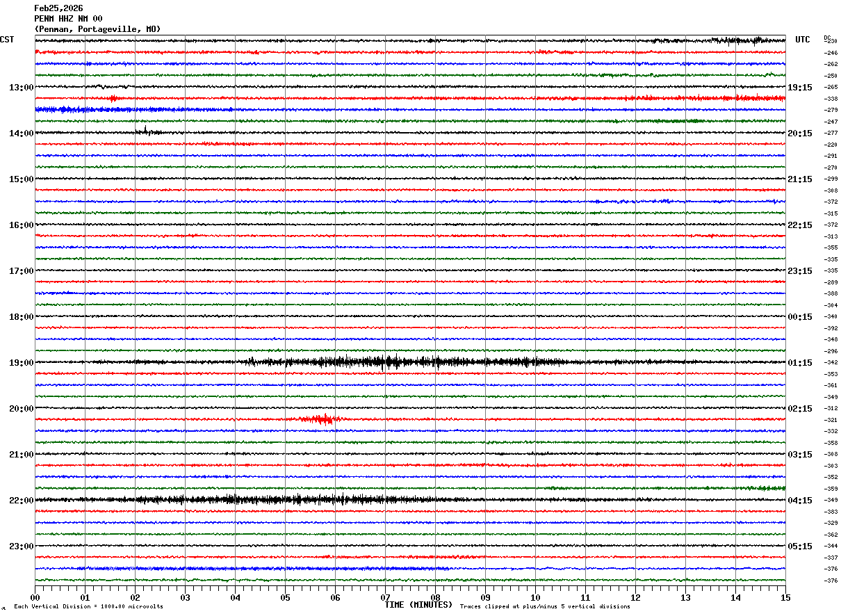Click the 'UTC' time zone label
The width and height of the screenshot is (841, 616).
[803, 40]
